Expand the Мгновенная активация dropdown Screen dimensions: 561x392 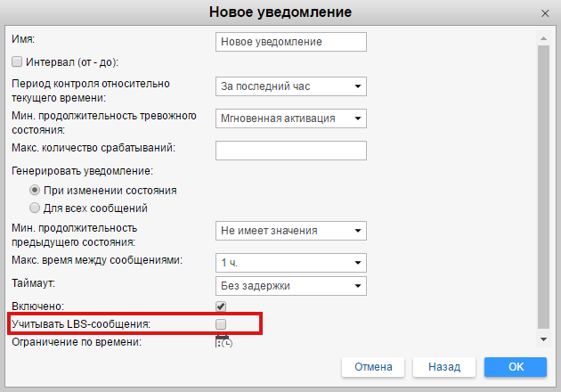(x=291, y=118)
